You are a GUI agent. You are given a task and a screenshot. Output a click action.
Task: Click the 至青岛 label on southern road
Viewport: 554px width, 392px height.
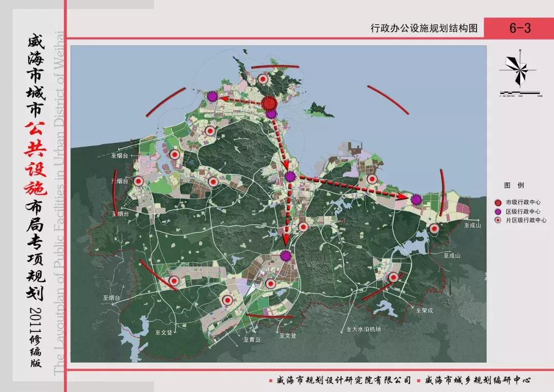click(x=251, y=339)
